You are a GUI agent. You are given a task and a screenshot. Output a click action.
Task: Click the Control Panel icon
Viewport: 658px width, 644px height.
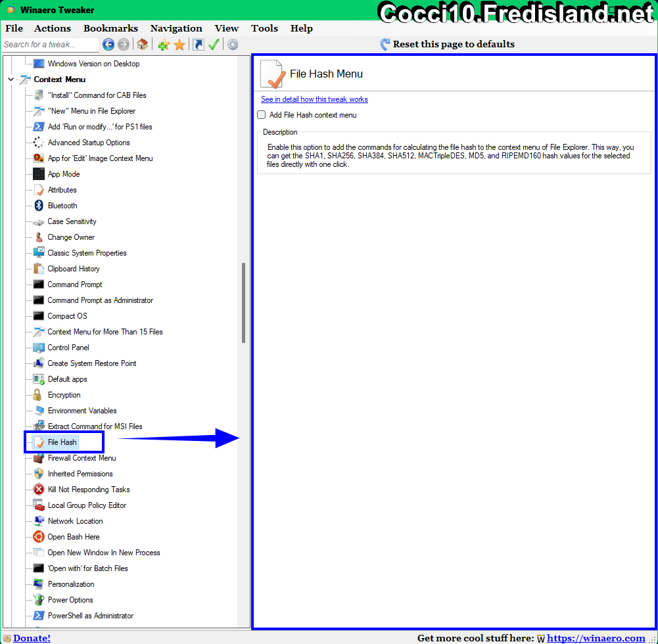pyautogui.click(x=39, y=348)
